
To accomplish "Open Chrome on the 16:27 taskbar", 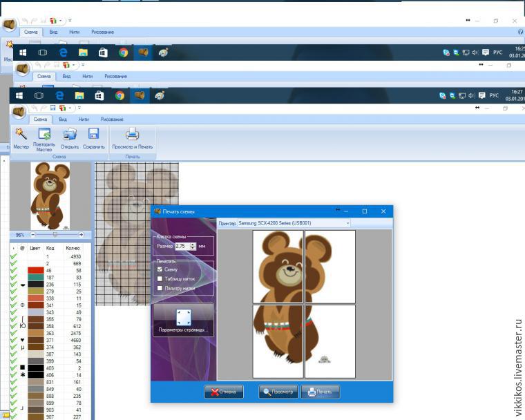I will pyautogui.click(x=120, y=96).
